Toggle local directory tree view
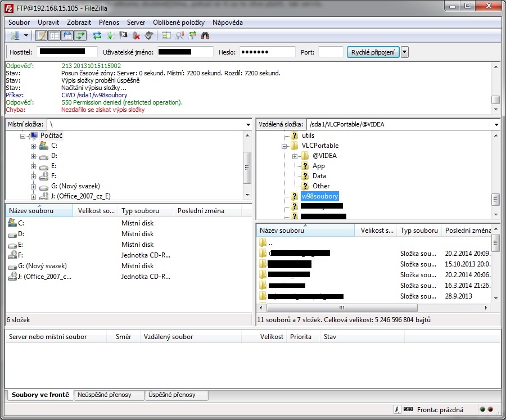 [55, 36]
